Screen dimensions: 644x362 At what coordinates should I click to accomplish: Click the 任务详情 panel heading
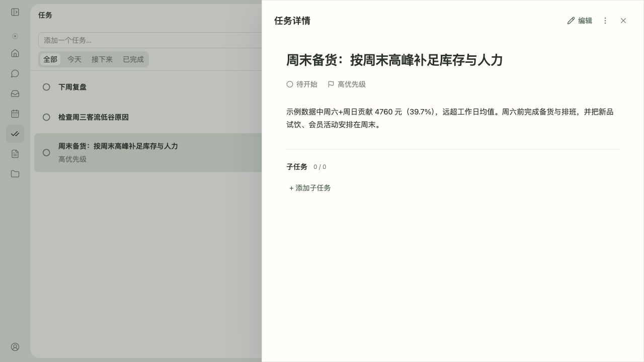292,21
